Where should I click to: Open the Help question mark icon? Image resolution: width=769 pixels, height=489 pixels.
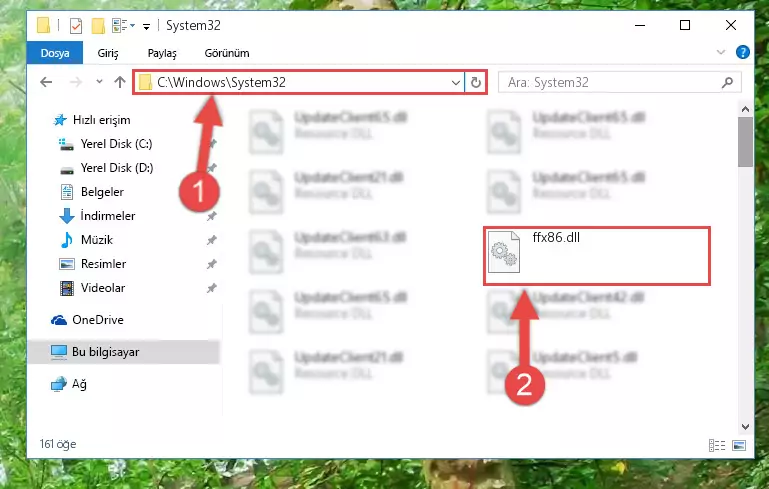point(743,52)
